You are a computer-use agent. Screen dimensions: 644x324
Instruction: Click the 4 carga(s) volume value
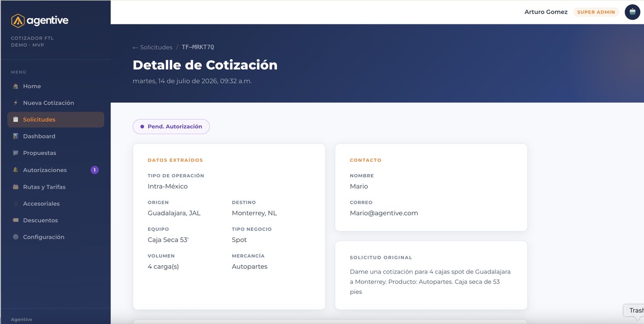click(x=163, y=267)
